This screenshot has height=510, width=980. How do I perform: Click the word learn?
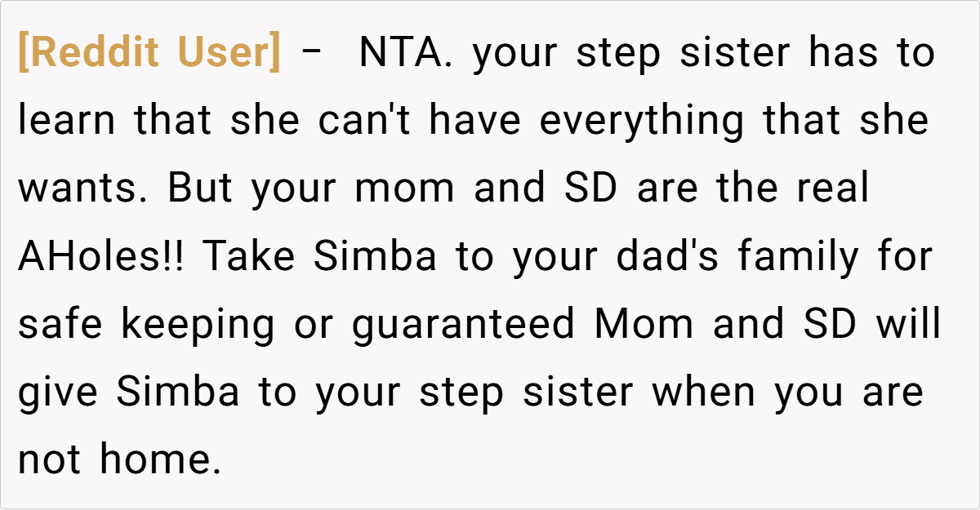(69, 122)
